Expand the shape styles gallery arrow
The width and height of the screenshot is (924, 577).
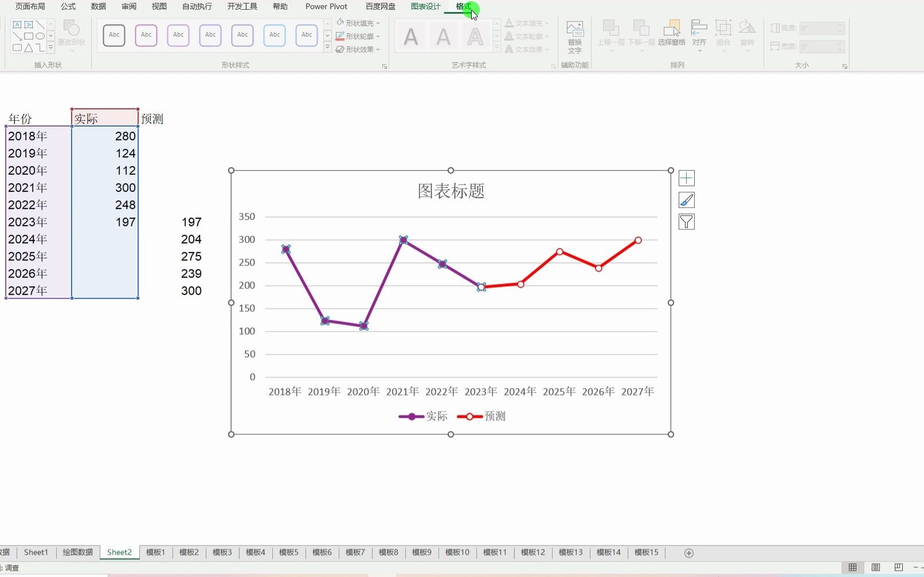[x=327, y=48]
